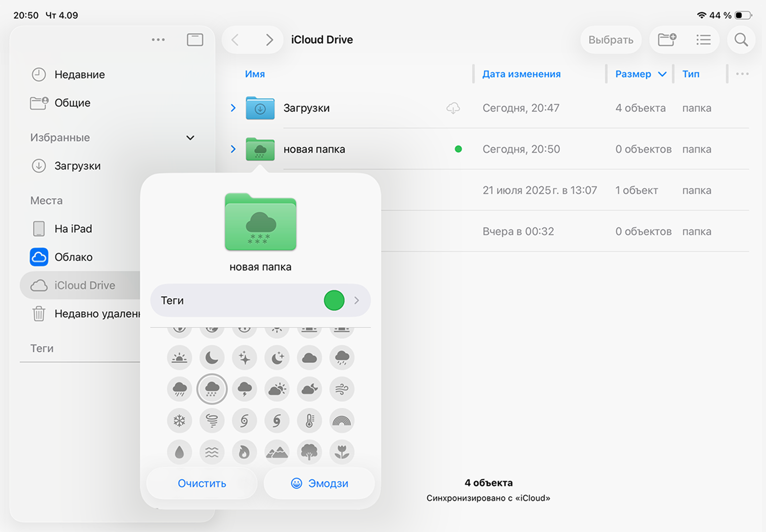The image size is (766, 532).
Task: Change sort direction with the Размер chevron
Action: [662, 74]
